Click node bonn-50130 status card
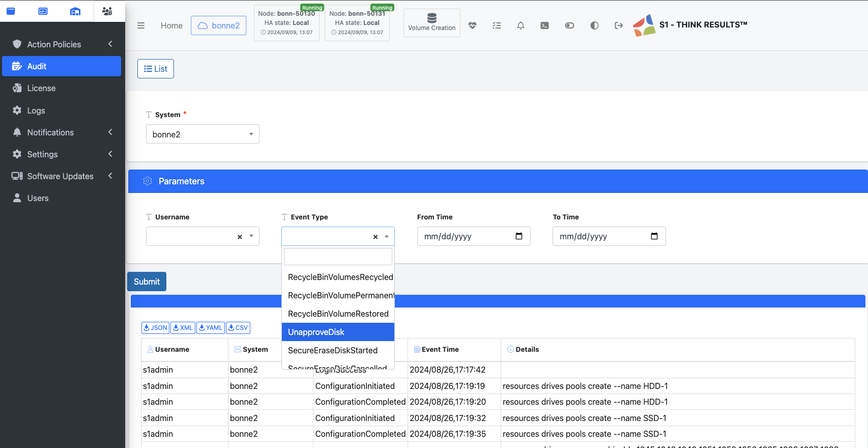 286,23
